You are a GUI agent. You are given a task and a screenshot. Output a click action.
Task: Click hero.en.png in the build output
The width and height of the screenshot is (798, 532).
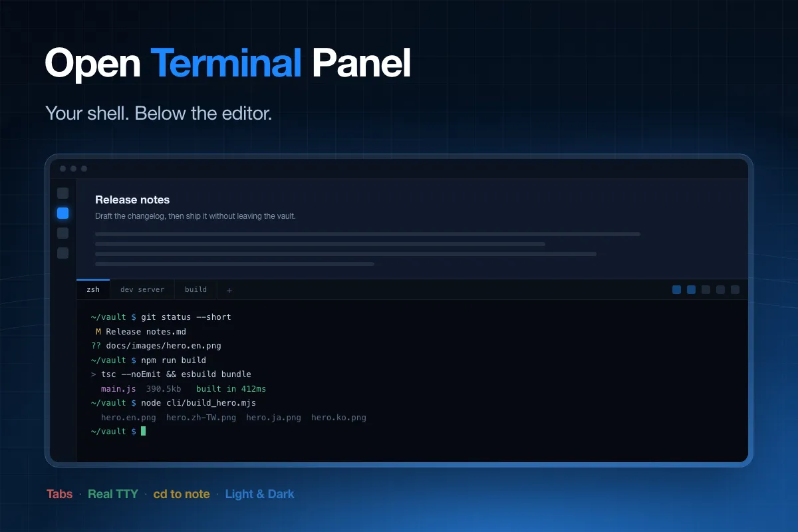(128, 418)
